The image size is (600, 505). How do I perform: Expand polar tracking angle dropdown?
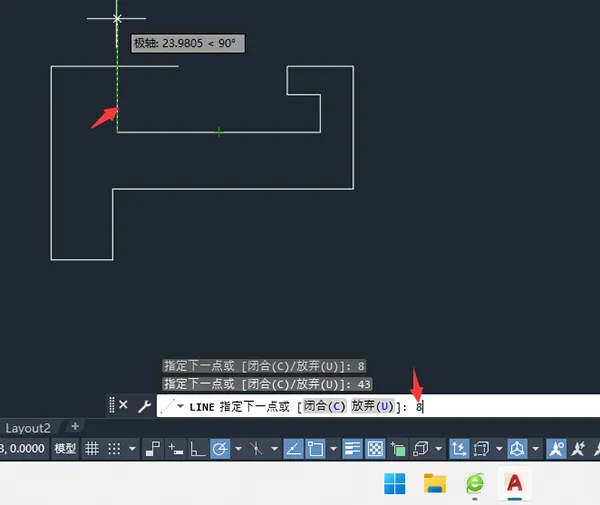(238, 448)
